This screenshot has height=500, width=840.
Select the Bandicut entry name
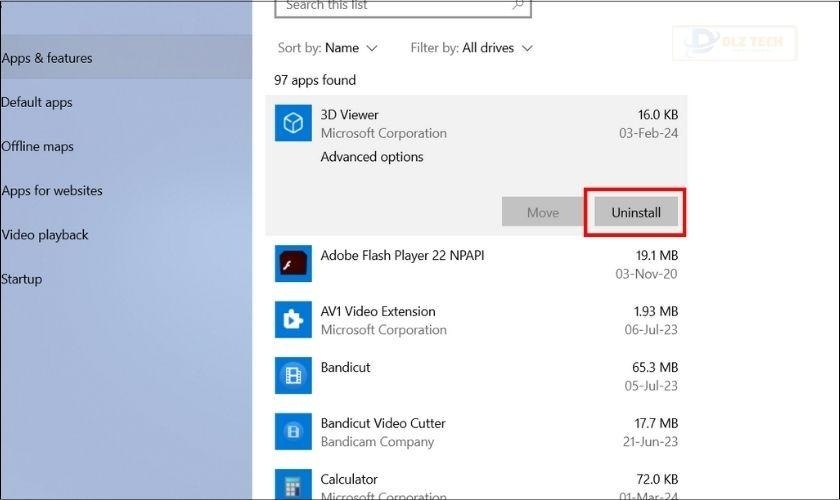[345, 368]
